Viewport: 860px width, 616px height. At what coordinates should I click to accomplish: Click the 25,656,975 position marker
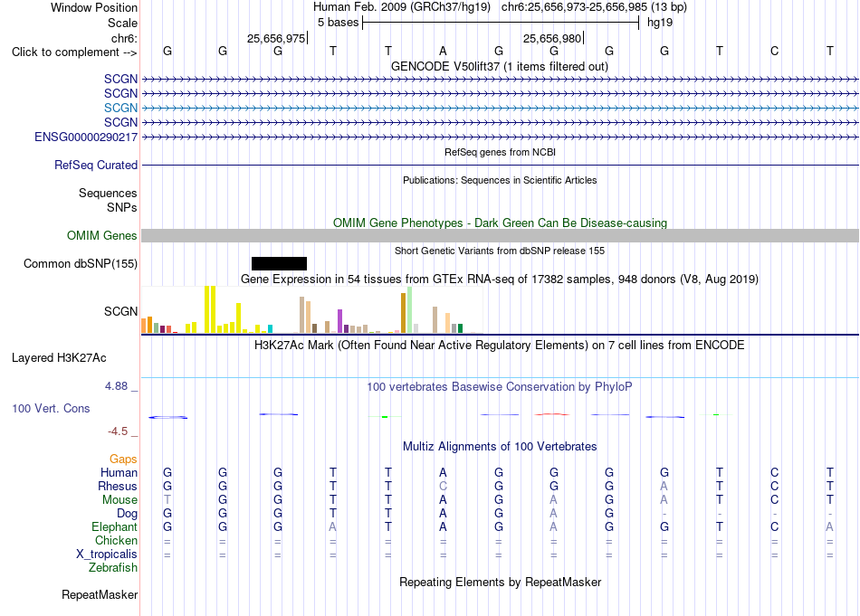click(x=277, y=38)
